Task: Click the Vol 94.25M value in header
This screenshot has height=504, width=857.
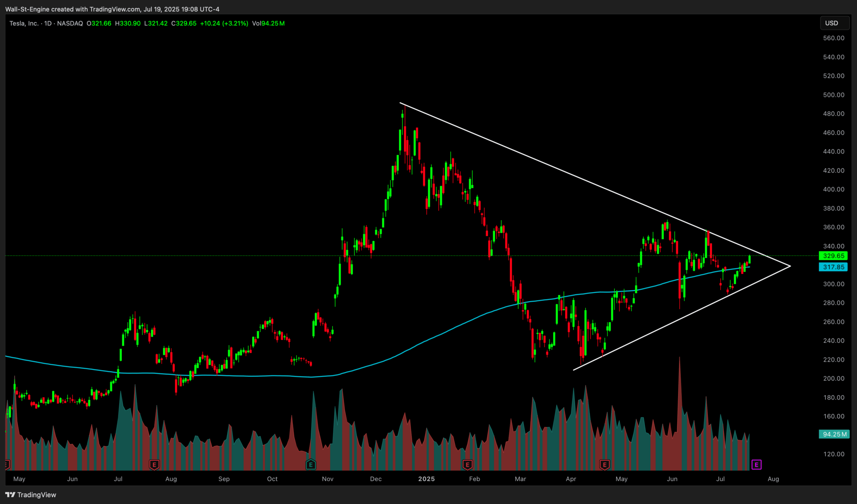Action: pos(268,23)
